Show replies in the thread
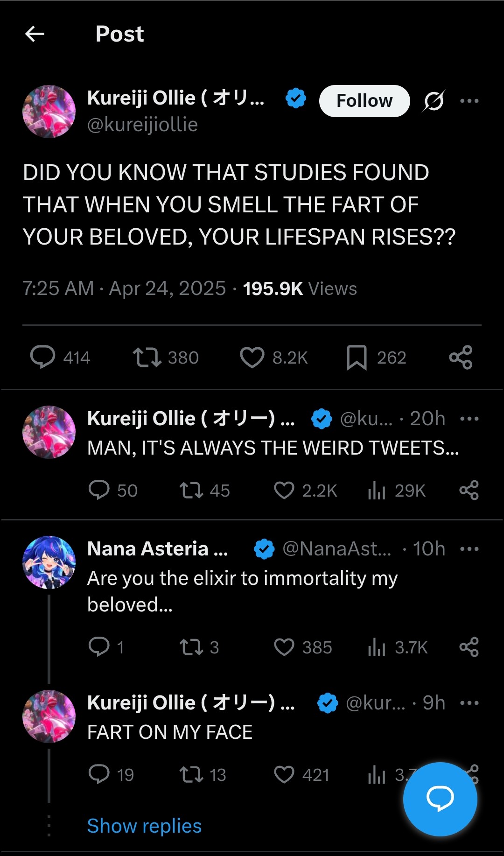The width and height of the screenshot is (504, 856). tap(144, 826)
